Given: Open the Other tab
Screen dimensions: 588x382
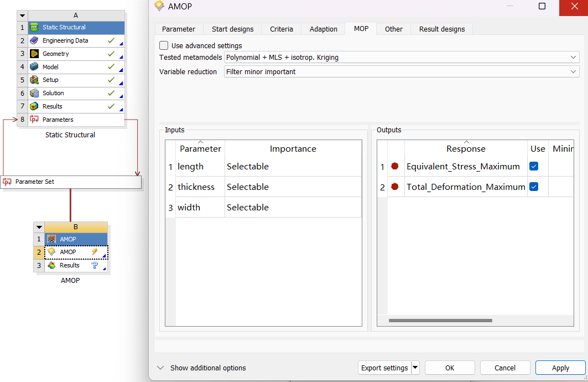Looking at the screenshot, I should pyautogui.click(x=393, y=29).
